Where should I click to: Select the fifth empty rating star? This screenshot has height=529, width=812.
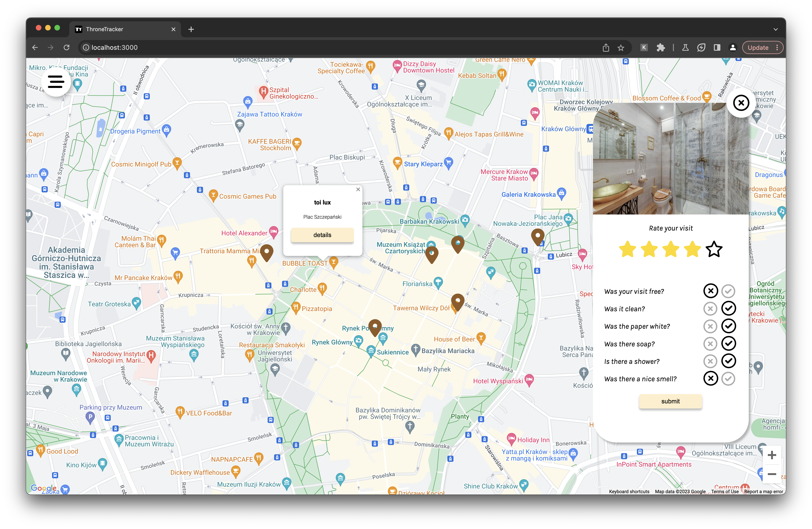[714, 249]
